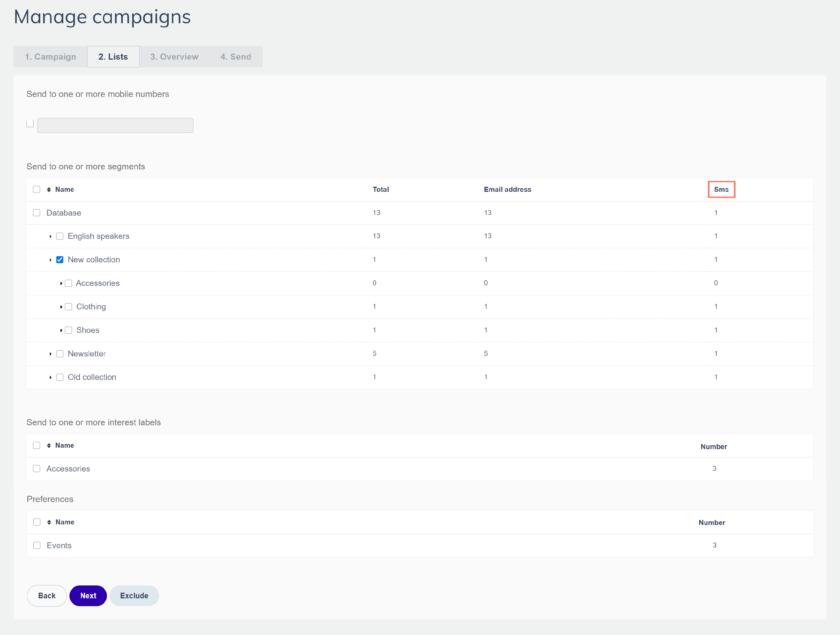Check the Database segment checkbox
840x635 pixels.
pos(36,213)
